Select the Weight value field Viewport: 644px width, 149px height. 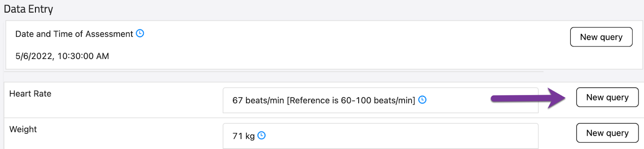pyautogui.click(x=380, y=136)
